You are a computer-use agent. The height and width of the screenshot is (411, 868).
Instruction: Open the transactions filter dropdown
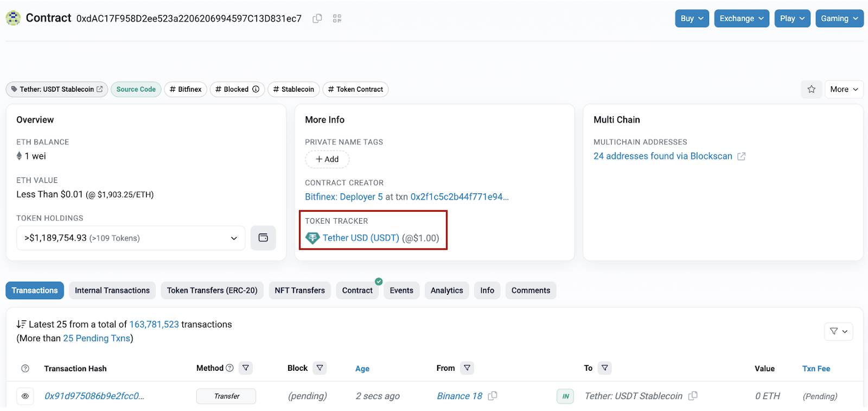click(x=839, y=331)
